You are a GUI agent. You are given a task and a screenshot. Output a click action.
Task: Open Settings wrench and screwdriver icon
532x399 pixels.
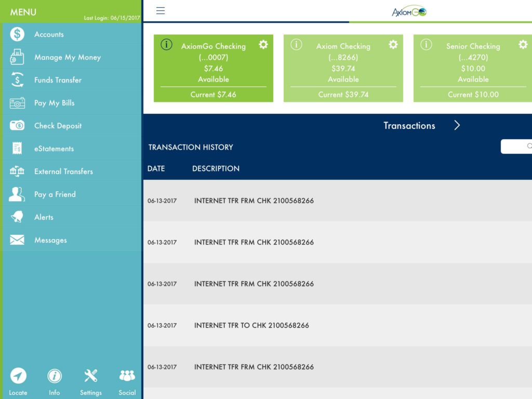(90, 376)
